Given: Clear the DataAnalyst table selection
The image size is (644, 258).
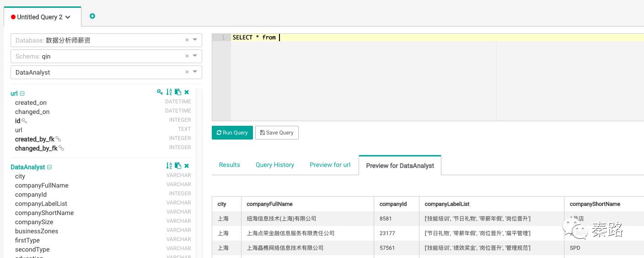Looking at the screenshot, I should pyautogui.click(x=187, y=72).
